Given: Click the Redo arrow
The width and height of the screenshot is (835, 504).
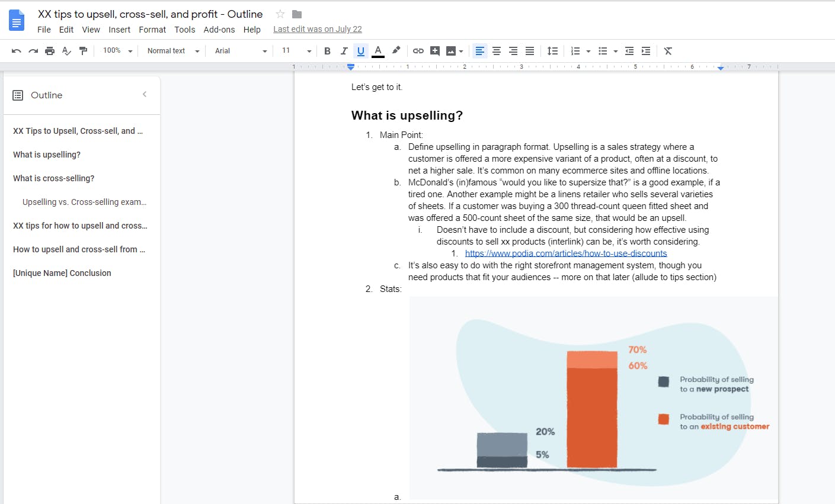Looking at the screenshot, I should click(x=33, y=51).
